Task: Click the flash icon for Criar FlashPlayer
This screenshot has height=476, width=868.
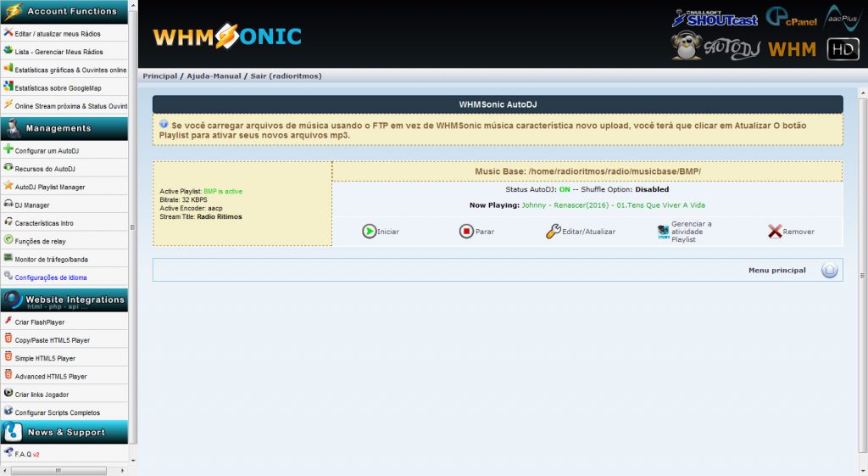Action: [x=8, y=320]
